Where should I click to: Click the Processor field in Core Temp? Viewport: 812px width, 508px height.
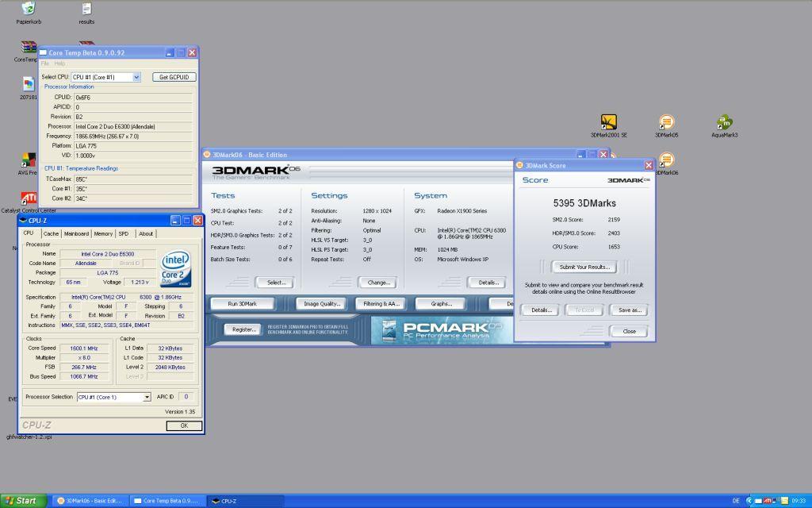pos(133,126)
